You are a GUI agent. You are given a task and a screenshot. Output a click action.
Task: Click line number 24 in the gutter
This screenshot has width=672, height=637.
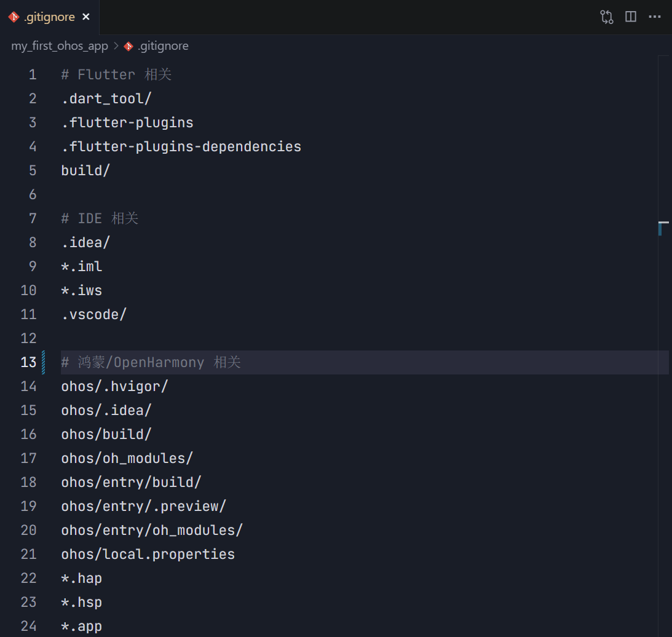pos(28,627)
